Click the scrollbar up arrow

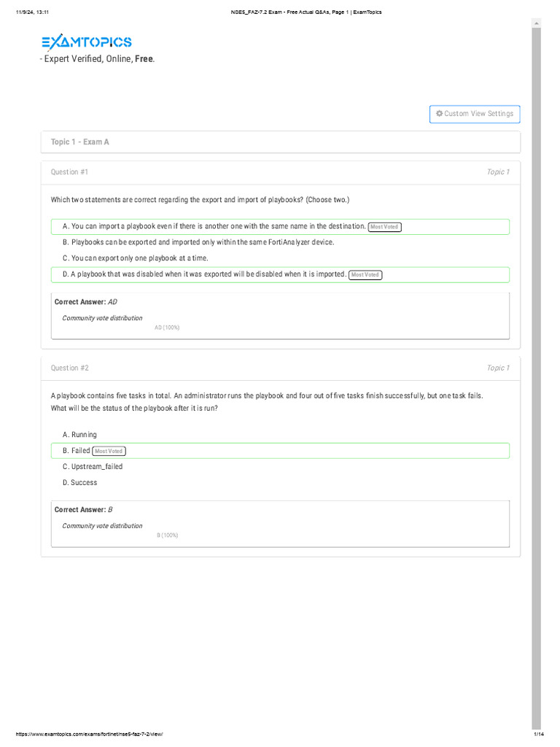tap(536, 23)
